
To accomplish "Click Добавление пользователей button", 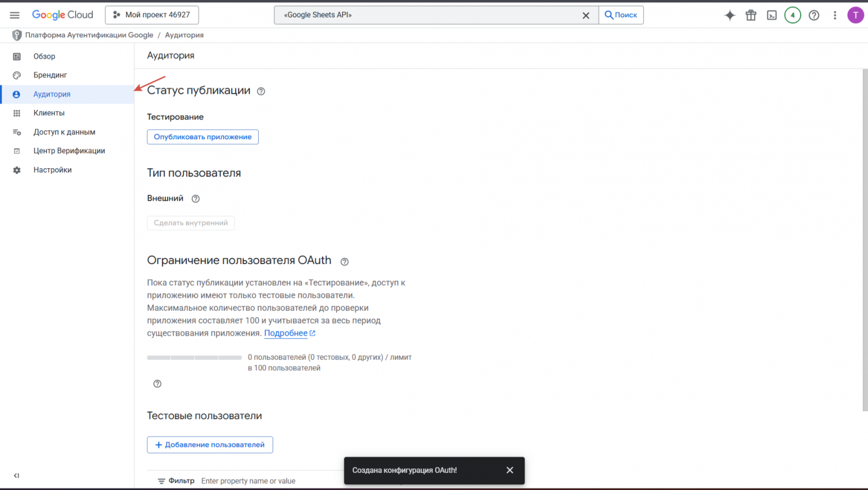I will click(x=210, y=445).
